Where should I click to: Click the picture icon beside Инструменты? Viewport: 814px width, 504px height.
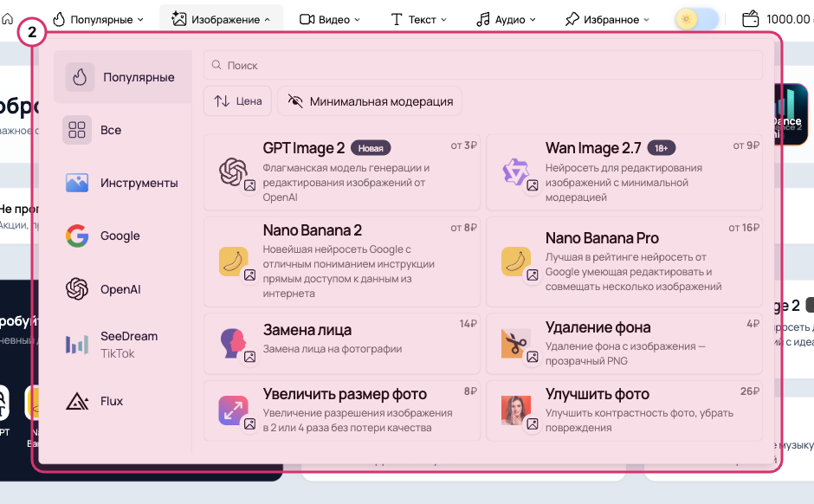pos(77,183)
